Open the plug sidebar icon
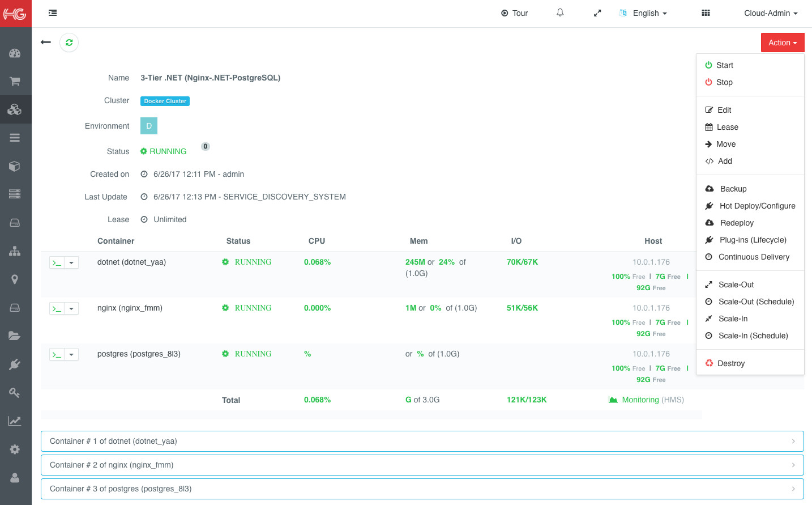The height and width of the screenshot is (505, 812). pos(15,364)
